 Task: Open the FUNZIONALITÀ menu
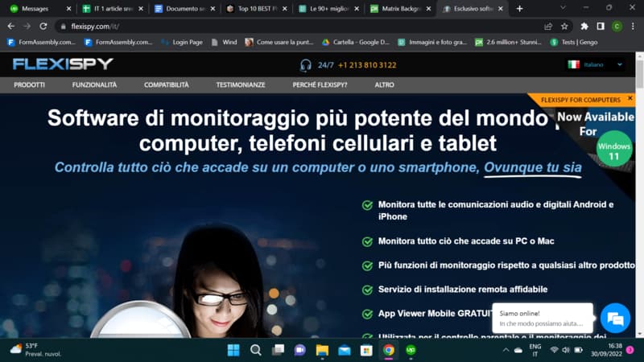coord(94,85)
